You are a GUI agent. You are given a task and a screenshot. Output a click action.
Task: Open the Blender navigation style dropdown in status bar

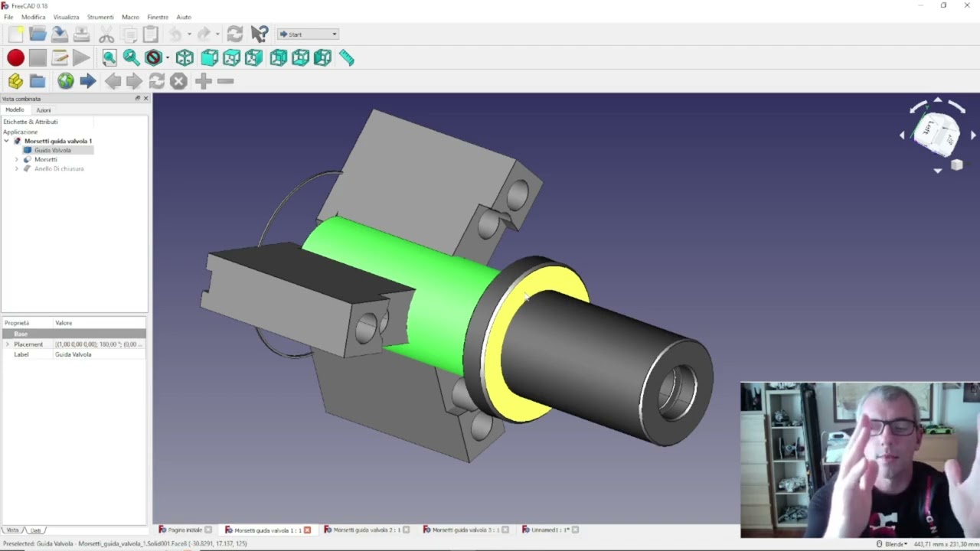(x=892, y=544)
